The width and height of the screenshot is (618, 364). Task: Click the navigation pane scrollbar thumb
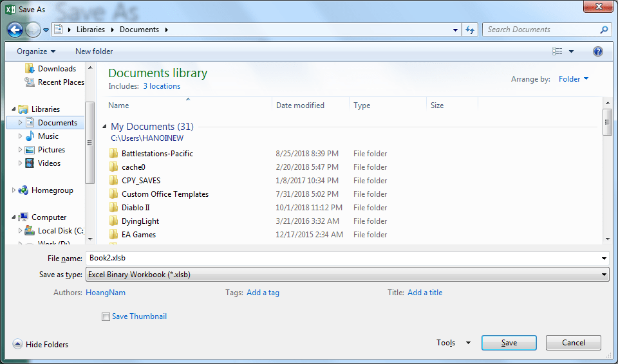pos(89,143)
